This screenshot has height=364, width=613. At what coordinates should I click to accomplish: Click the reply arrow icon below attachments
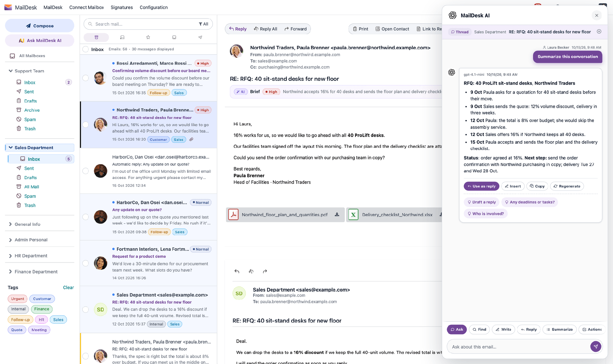point(237,271)
